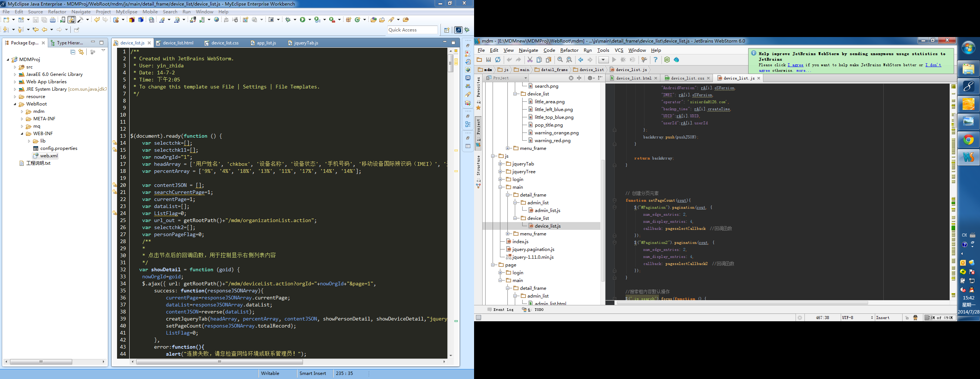Toggle the Event Log tool window in WebStorm

[500, 309]
